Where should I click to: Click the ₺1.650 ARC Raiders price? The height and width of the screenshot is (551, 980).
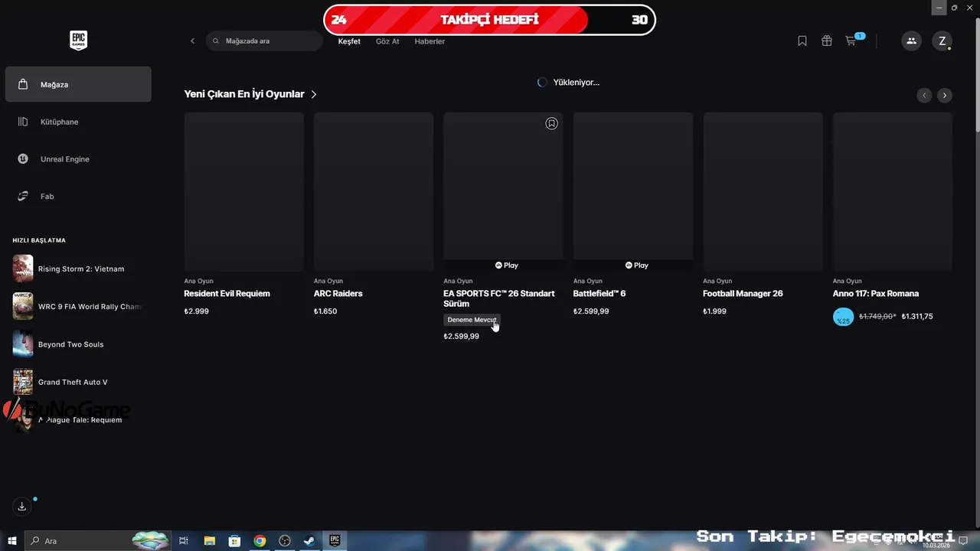(x=325, y=311)
